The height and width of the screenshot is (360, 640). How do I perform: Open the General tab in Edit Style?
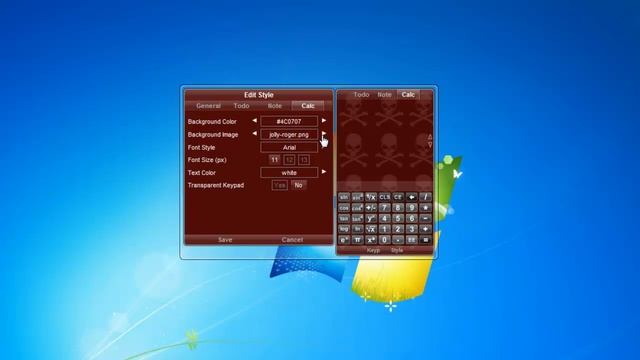point(208,106)
